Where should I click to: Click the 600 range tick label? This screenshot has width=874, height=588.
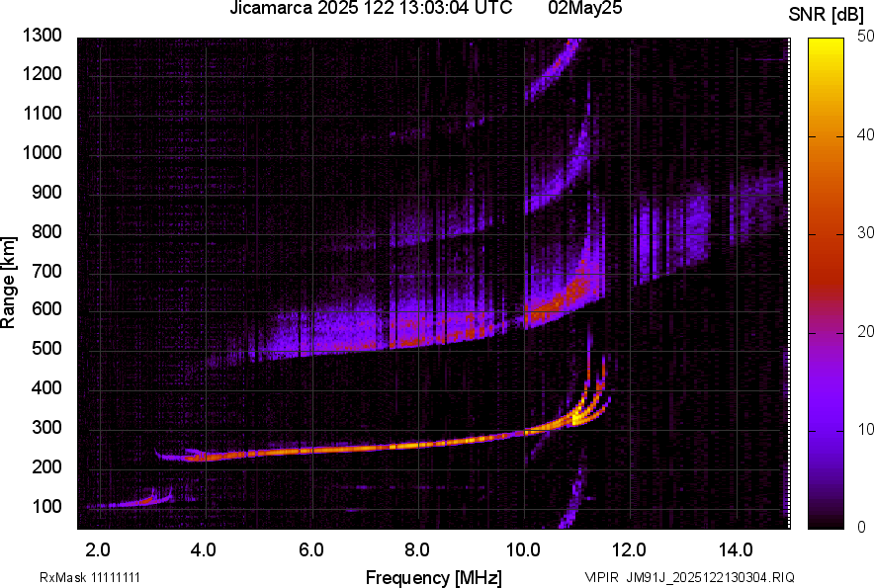point(46,308)
